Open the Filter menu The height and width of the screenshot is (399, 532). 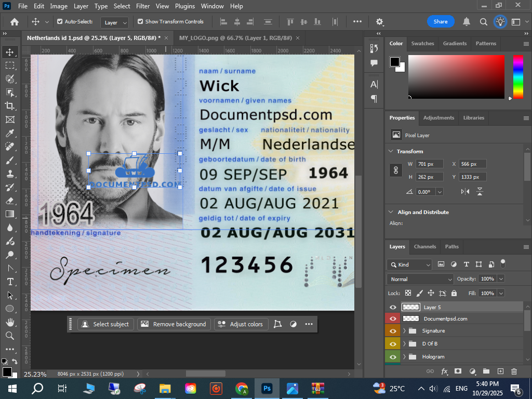point(142,6)
